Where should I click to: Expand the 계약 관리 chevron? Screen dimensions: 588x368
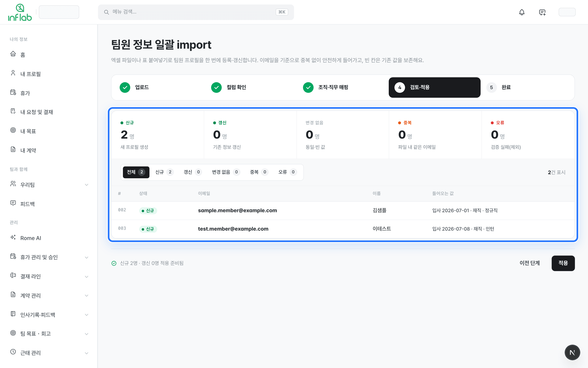(87, 296)
